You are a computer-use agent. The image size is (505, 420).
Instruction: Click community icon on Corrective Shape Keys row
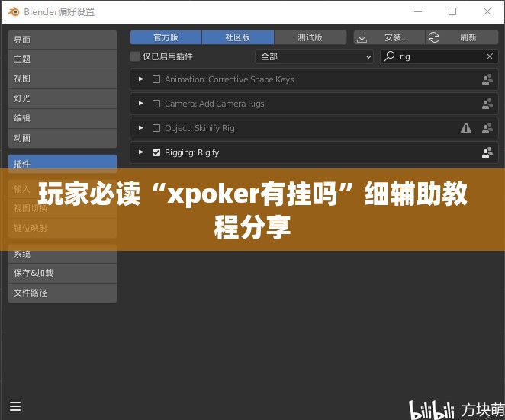(487, 79)
